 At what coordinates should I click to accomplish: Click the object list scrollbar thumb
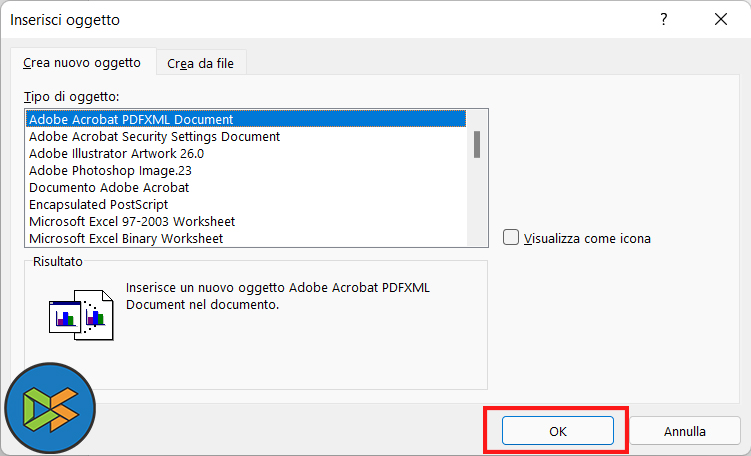pyautogui.click(x=478, y=145)
